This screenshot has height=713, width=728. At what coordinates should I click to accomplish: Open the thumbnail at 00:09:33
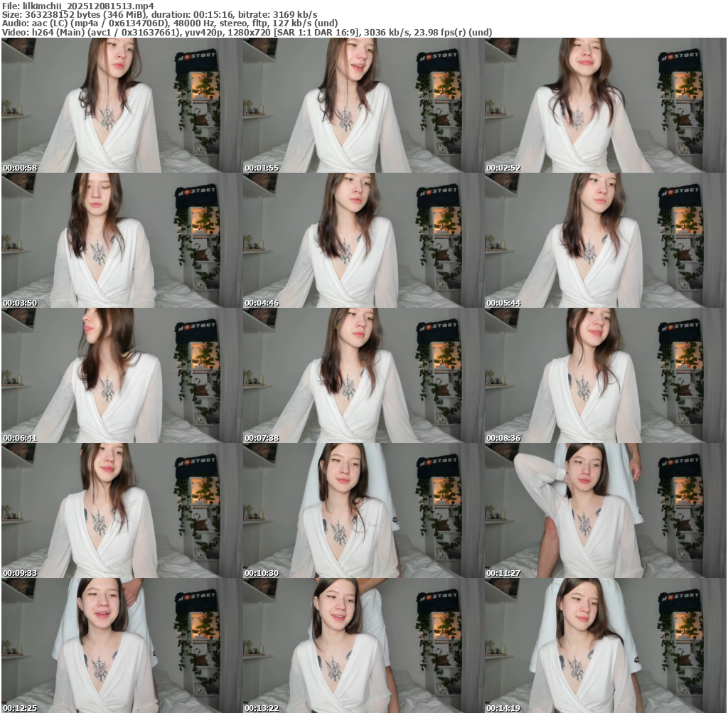pos(122,510)
